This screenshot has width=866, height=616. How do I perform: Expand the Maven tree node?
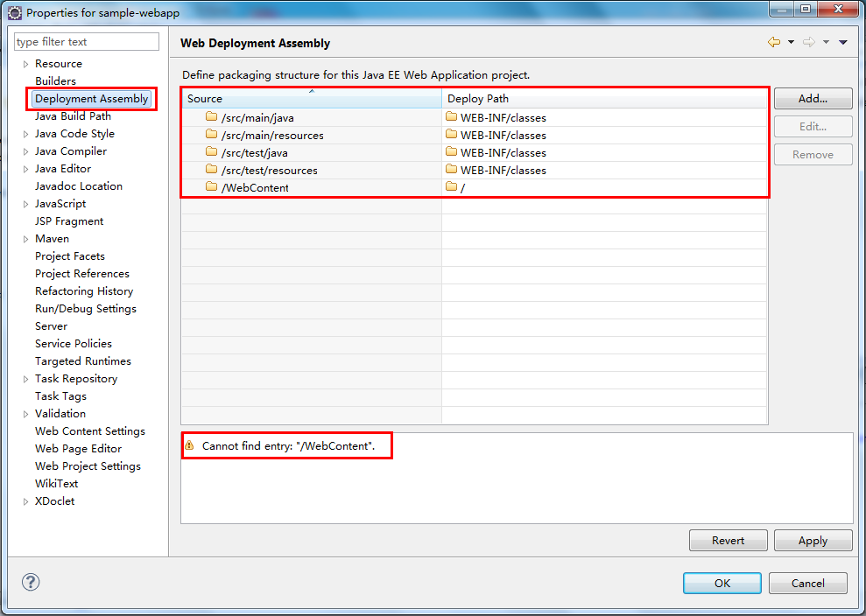pyautogui.click(x=26, y=239)
